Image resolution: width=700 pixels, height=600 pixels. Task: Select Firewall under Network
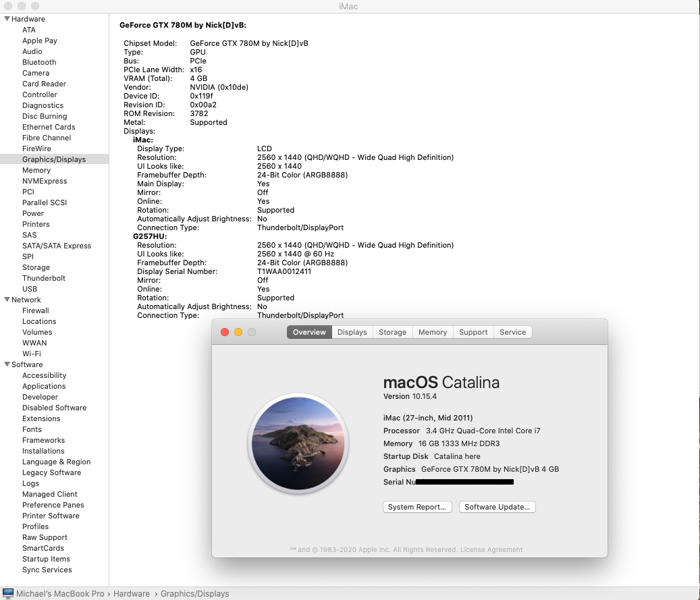[36, 310]
